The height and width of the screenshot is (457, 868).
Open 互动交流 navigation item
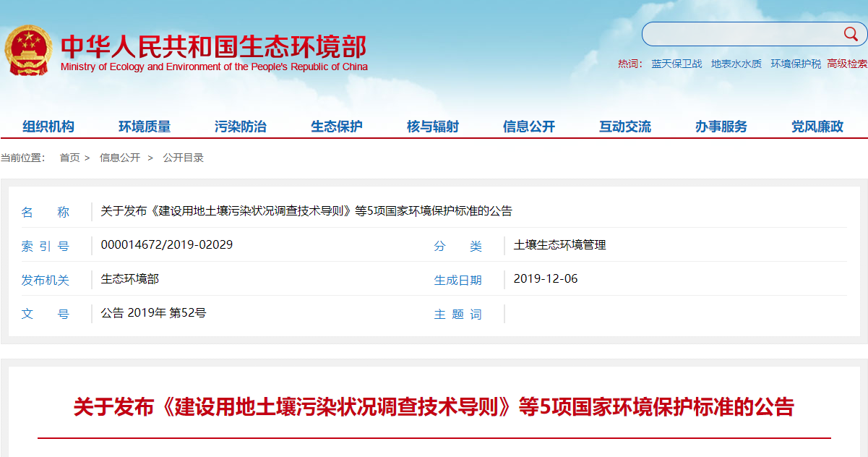[x=625, y=127]
